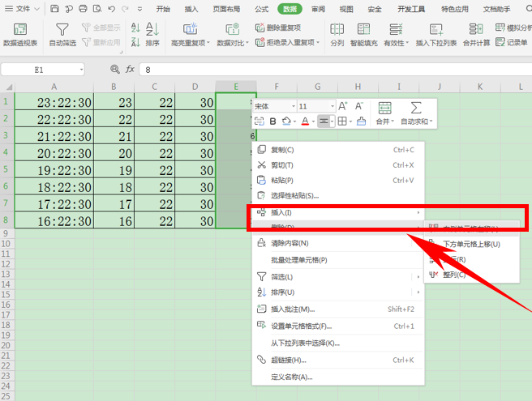Click 下方单元格上移(U) in the submenu
532x401 pixels.
[470, 244]
